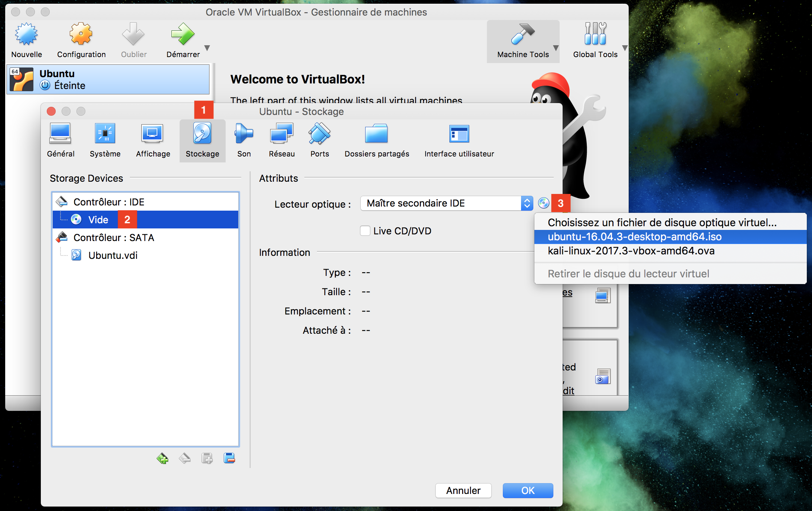The width and height of the screenshot is (812, 511).
Task: Click the Vide disc icon
Action: click(x=76, y=220)
